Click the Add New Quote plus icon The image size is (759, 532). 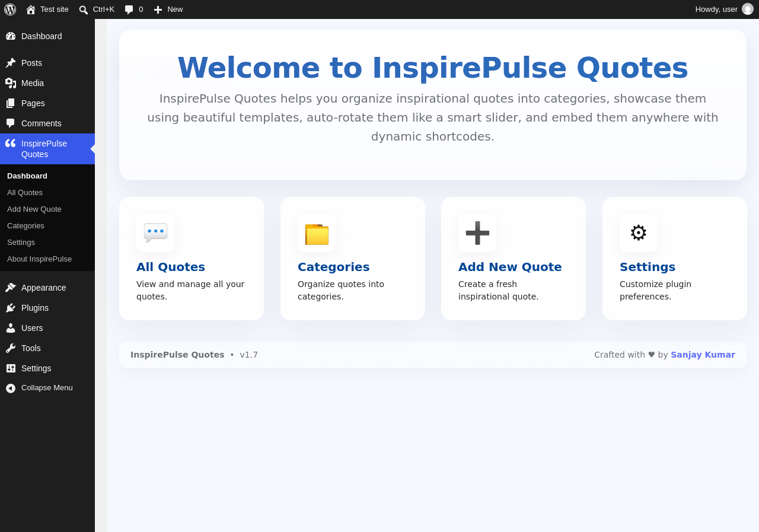477,233
